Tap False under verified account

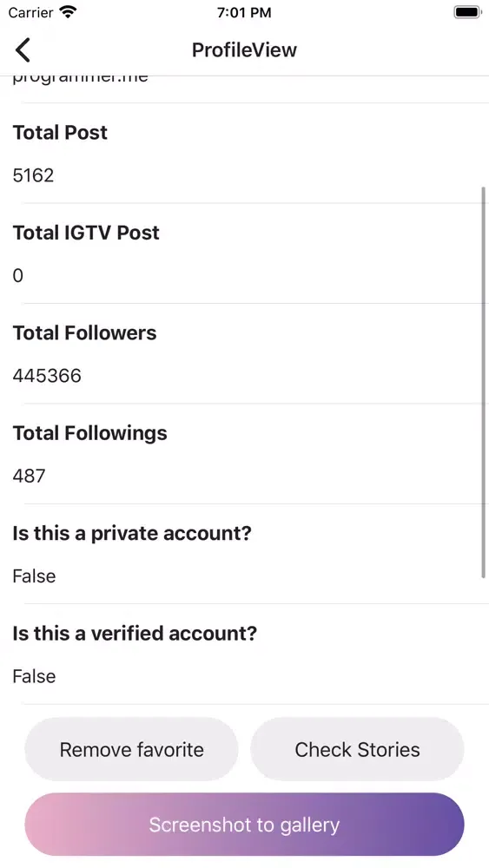(x=35, y=676)
